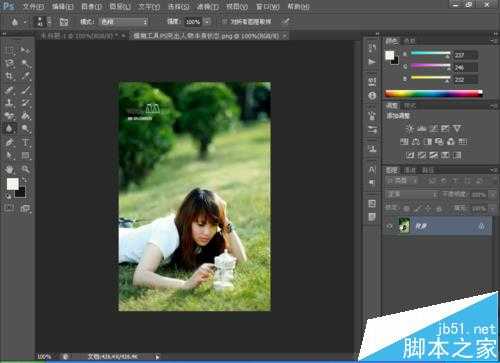
Task: Open the layer blending mode dropdown
Action: click(412, 194)
